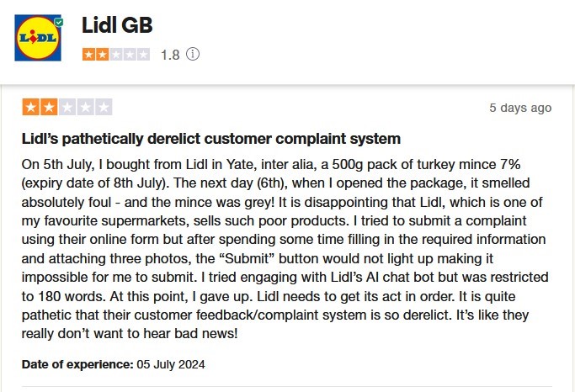Click the Lidl logo image
The height and width of the screenshot is (392, 575).
coord(38,38)
